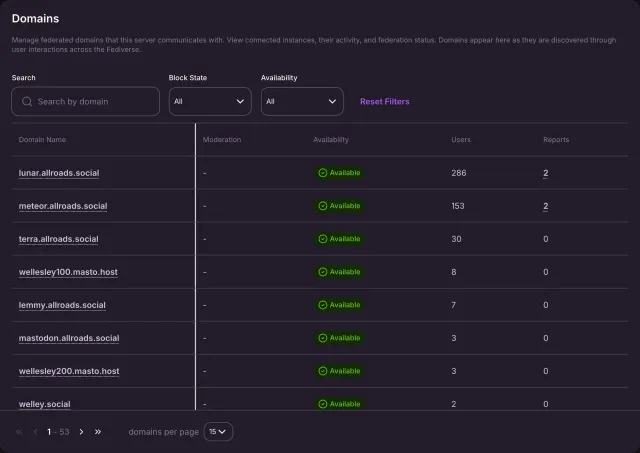Click Available badge for wellesley200.masto.host

[339, 371]
